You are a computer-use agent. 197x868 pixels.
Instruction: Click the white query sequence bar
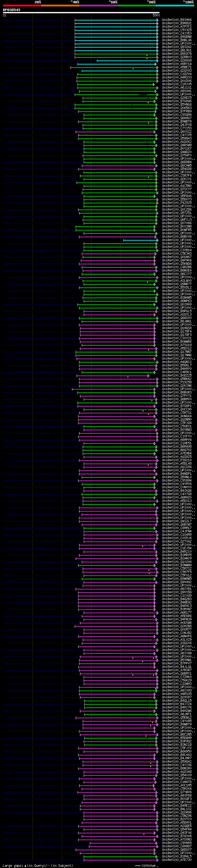tap(81, 13)
